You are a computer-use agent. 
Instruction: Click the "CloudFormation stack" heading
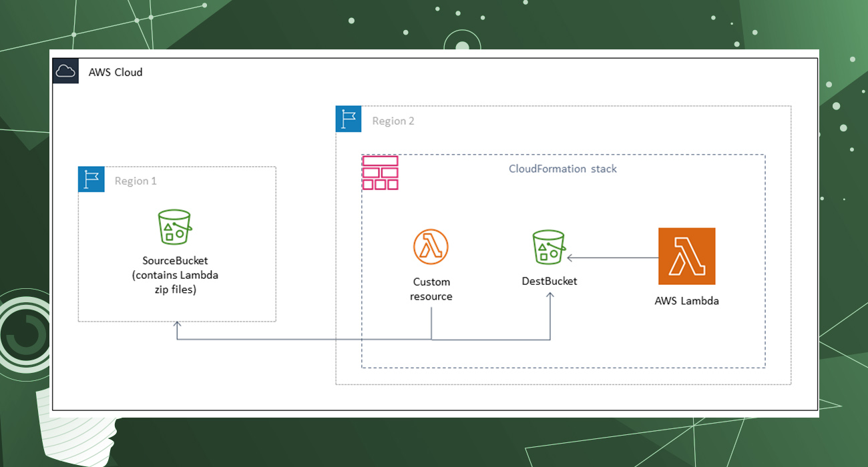(563, 169)
